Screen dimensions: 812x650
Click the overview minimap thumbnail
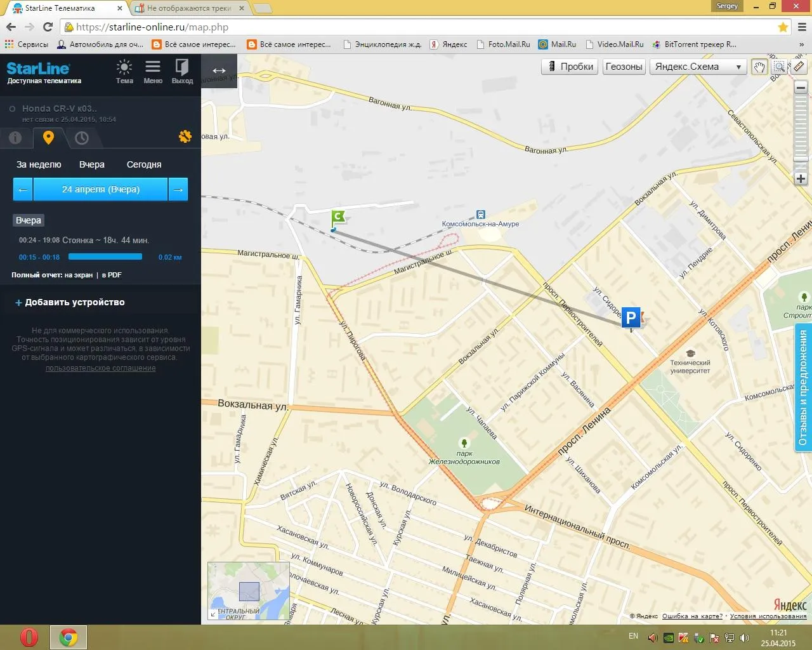[x=249, y=591]
